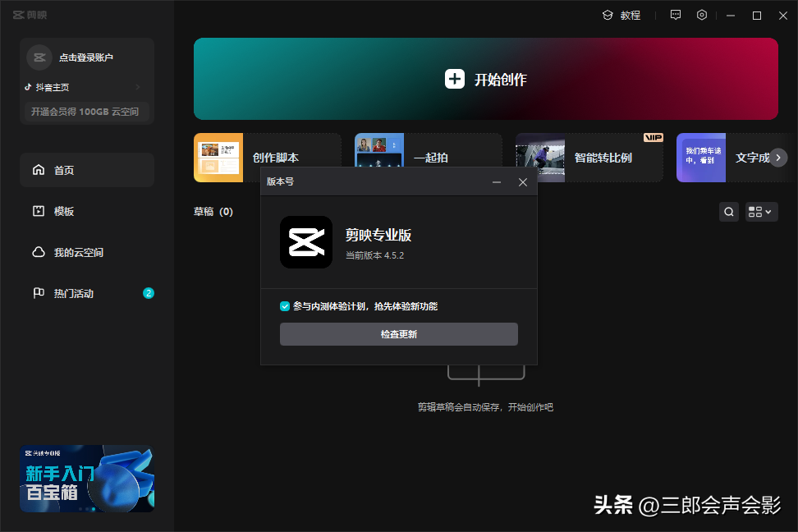Open settings hexagon icon in title bar

[702, 15]
